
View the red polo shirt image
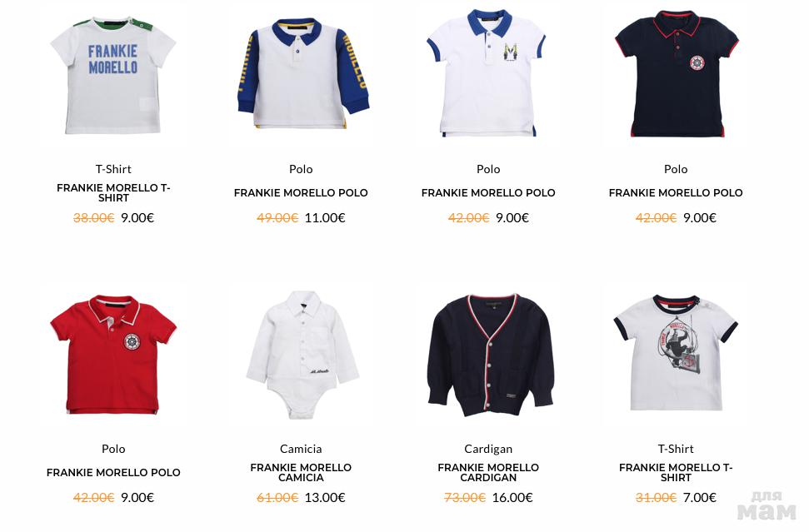[x=113, y=354]
